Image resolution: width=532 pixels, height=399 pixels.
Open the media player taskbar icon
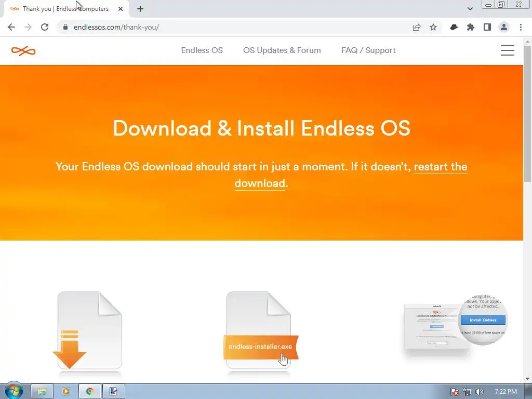tap(66, 392)
